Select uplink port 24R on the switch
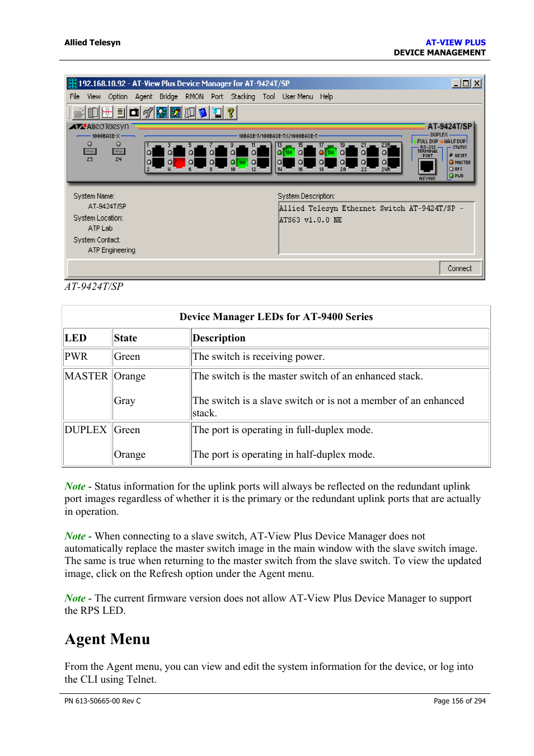The height and width of the screenshot is (756, 534). tap(394, 163)
